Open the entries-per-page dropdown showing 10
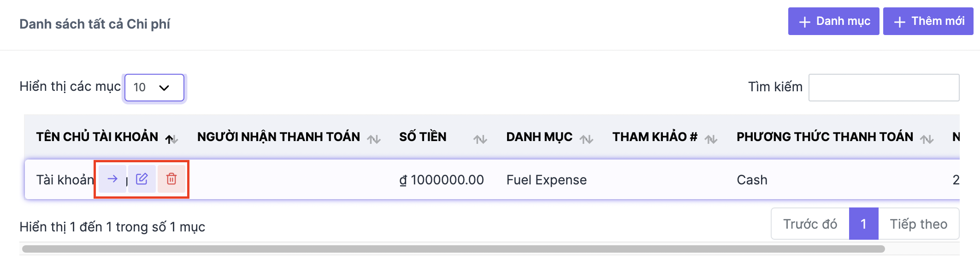 tap(154, 88)
